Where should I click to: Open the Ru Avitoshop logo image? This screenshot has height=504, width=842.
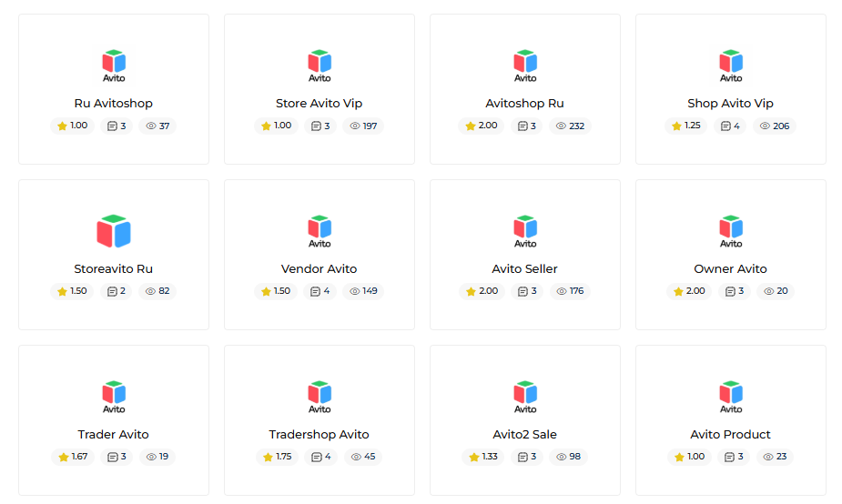[x=114, y=66]
